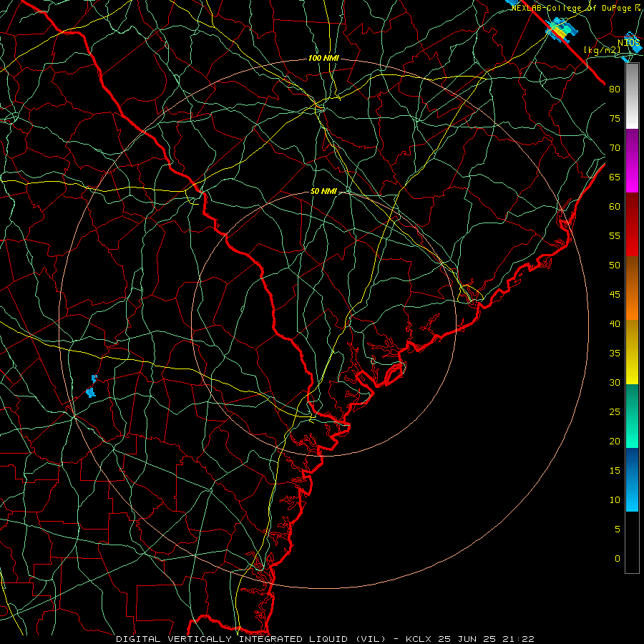Click the small blue radar echo west of the radar
Image resolution: width=644 pixels, height=644 pixels.
point(92,386)
